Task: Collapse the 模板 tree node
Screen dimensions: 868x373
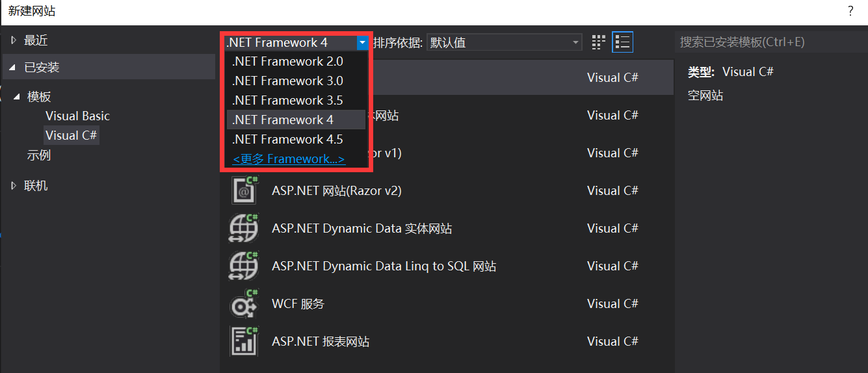Action: tap(17, 97)
